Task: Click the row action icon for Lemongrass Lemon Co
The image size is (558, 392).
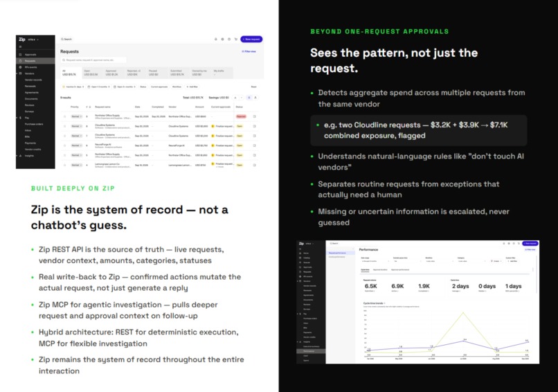Action: tap(255, 165)
